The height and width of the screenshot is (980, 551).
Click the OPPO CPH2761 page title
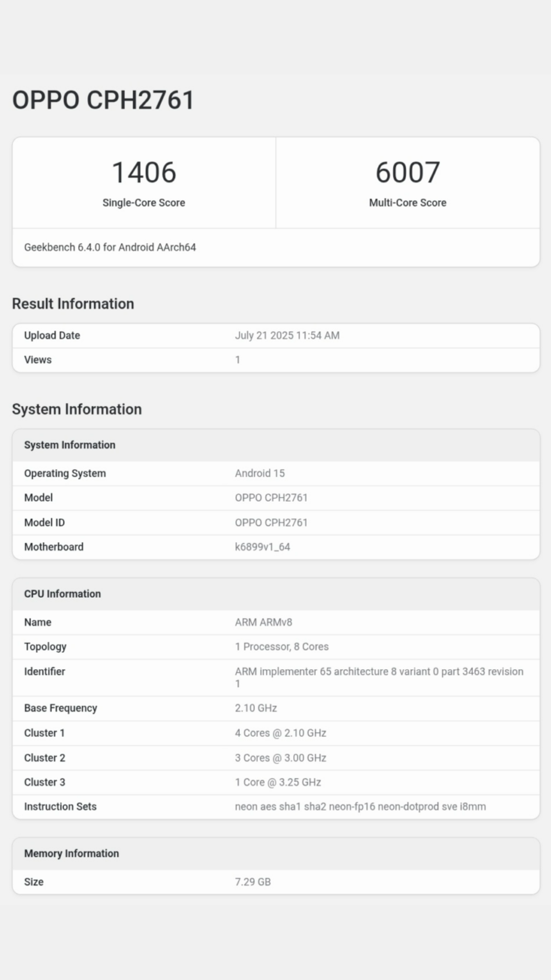tap(103, 100)
